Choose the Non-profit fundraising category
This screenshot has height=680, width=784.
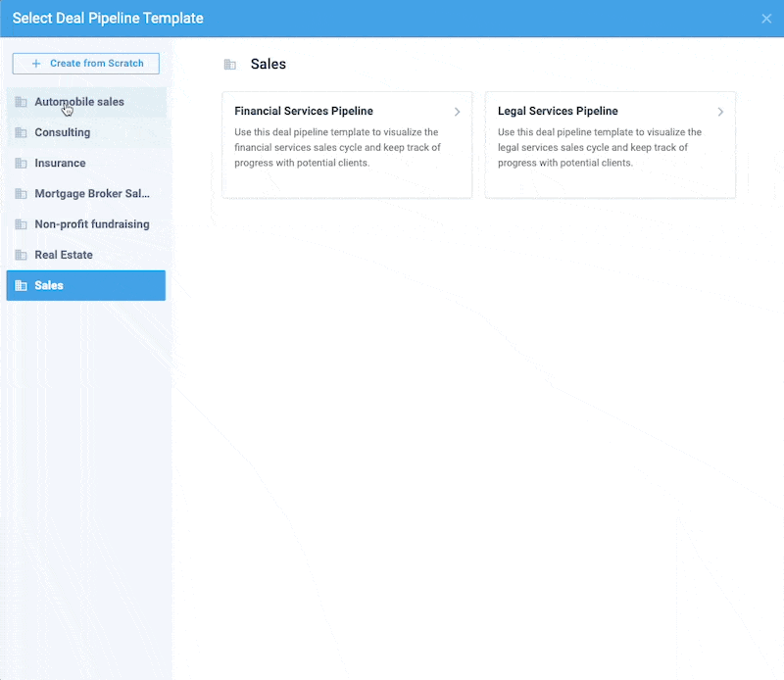tap(92, 224)
